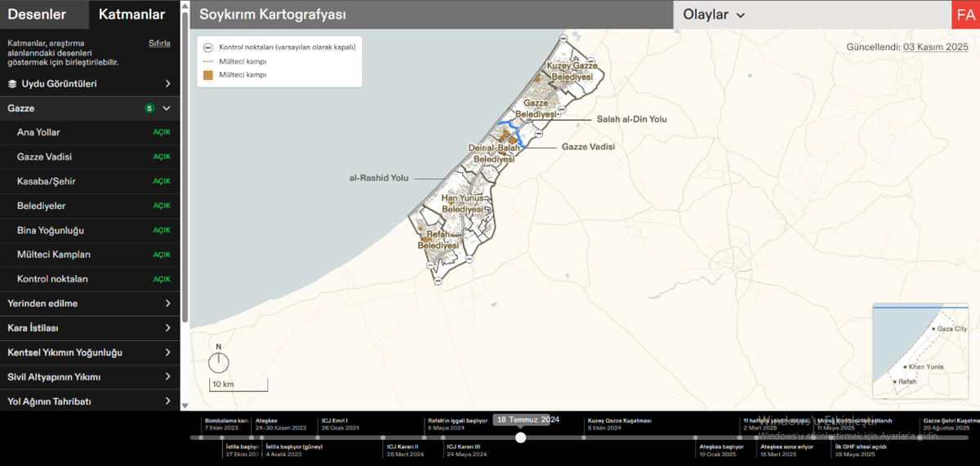Open the Olaylar dropdown

tap(715, 15)
